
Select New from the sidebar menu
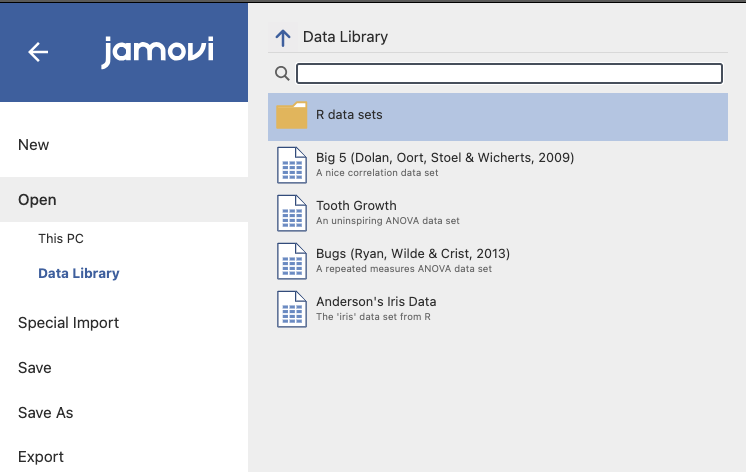[34, 145]
